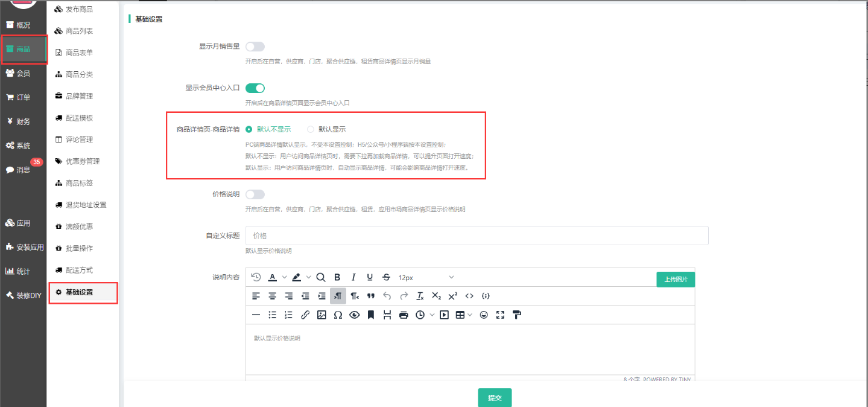Click the print icon in the editor
This screenshot has height=407, width=868.
click(404, 315)
